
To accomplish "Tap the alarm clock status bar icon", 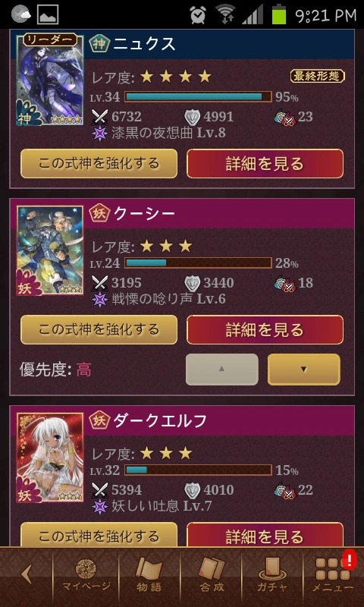I will [198, 14].
